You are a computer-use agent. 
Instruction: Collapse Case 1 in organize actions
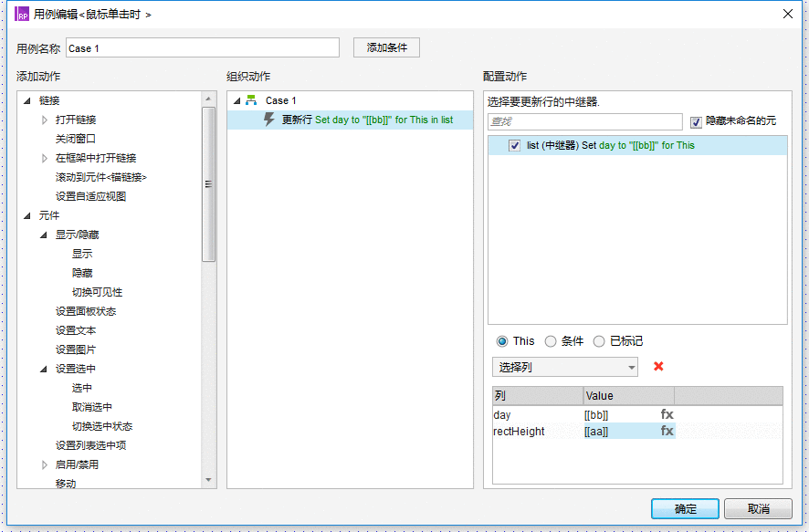point(236,100)
